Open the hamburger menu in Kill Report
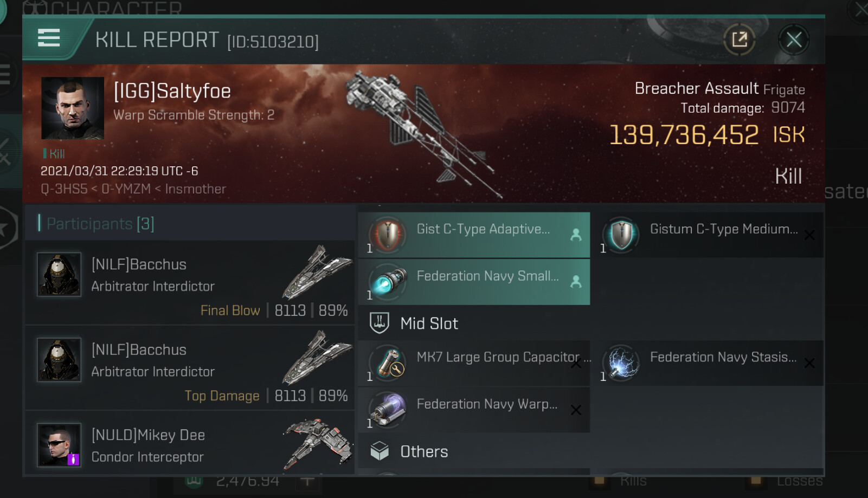 pos(49,38)
